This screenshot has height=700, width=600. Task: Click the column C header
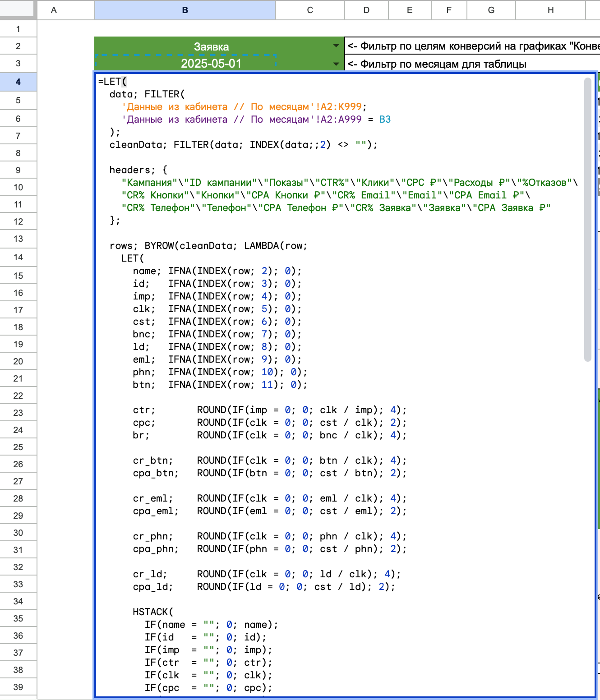pos(310,10)
